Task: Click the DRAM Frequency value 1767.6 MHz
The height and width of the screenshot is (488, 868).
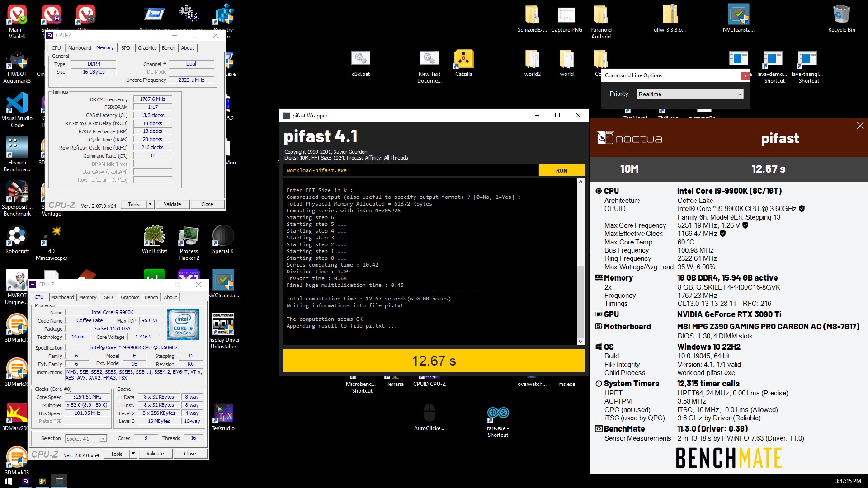Action: [x=152, y=99]
